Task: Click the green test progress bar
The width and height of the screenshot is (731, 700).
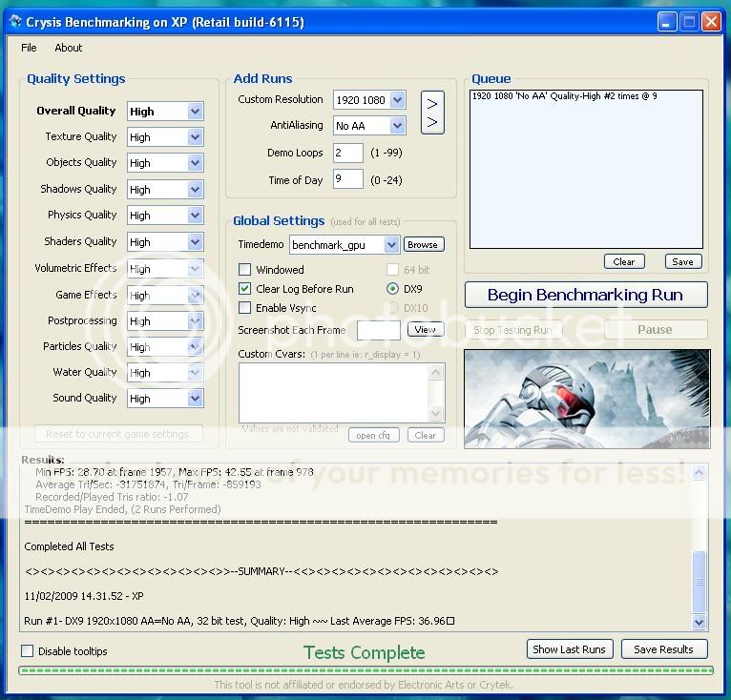Action: (x=365, y=670)
